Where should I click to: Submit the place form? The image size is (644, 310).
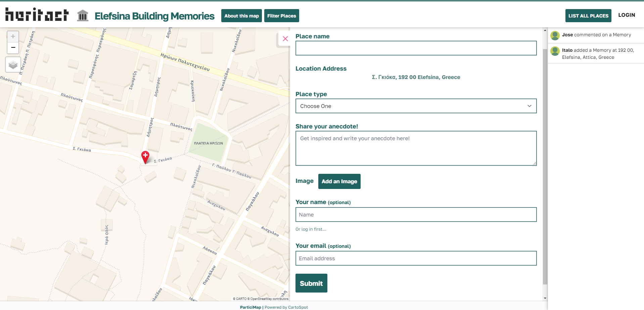point(311,283)
